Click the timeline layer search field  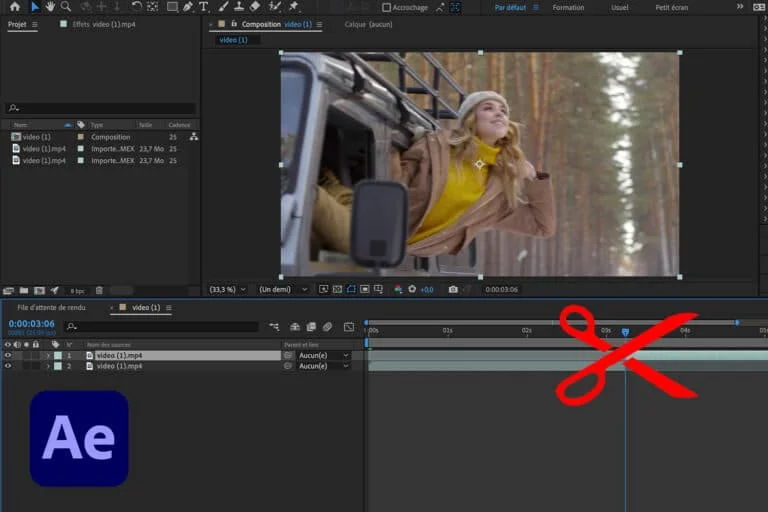pos(162,326)
